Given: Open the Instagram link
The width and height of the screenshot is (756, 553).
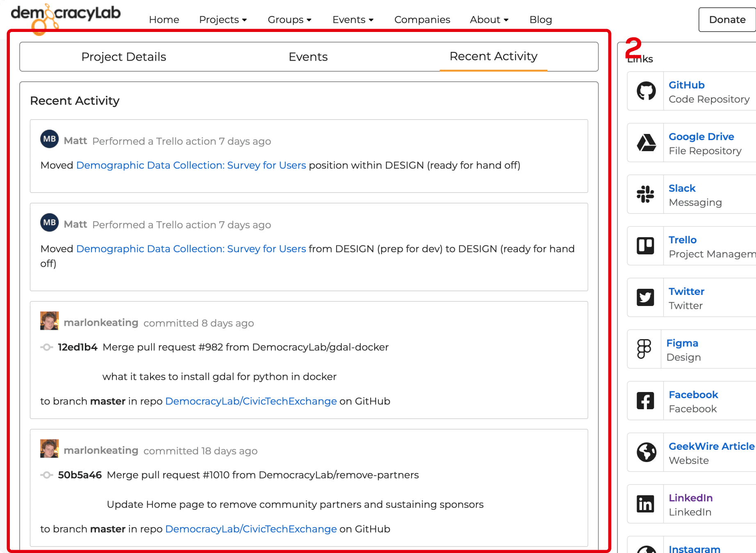Looking at the screenshot, I should (695, 549).
